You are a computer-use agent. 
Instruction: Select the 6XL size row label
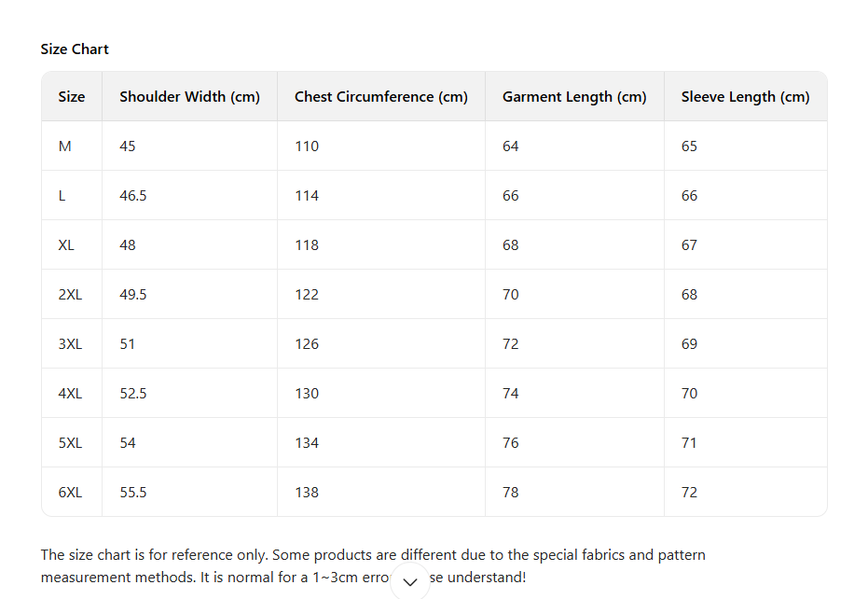[70, 493]
